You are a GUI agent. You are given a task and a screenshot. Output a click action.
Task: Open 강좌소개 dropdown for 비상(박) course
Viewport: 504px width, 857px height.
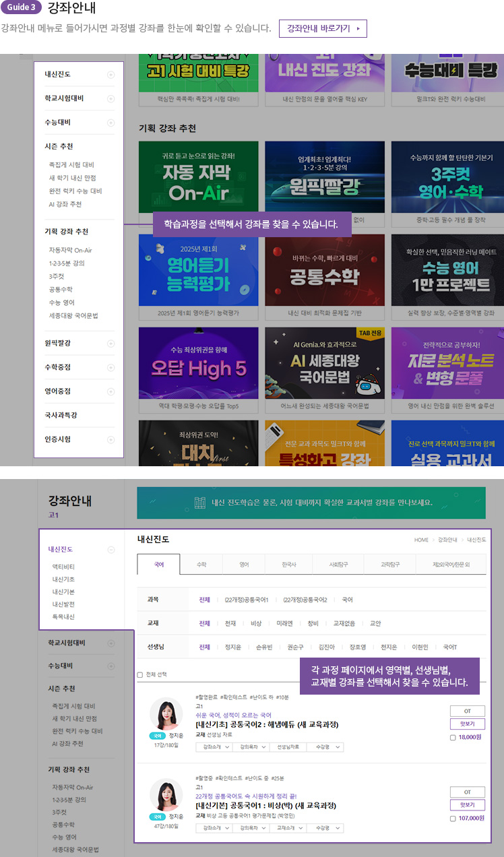tap(214, 828)
